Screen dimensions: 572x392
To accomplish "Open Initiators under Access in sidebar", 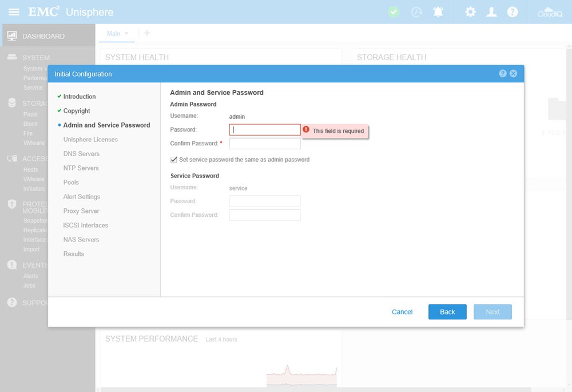I will coord(34,188).
